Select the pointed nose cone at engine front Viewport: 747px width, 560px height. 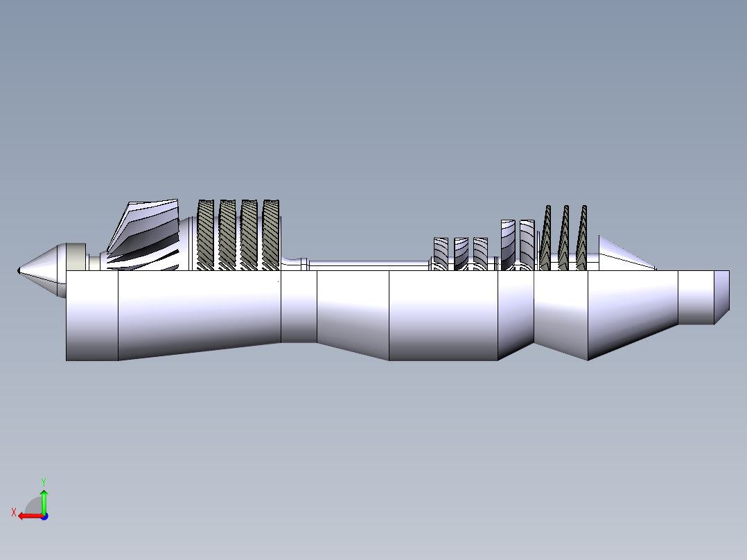point(42,270)
